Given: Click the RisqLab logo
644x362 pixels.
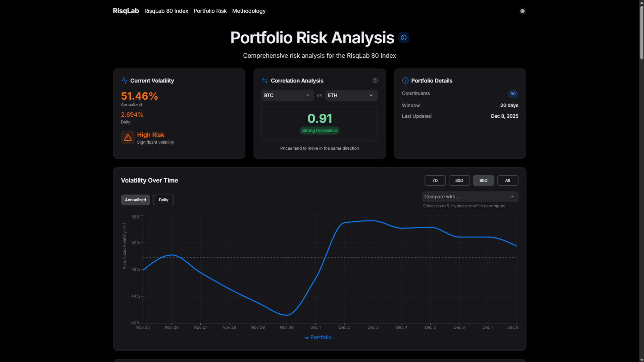Looking at the screenshot, I should (x=126, y=11).
